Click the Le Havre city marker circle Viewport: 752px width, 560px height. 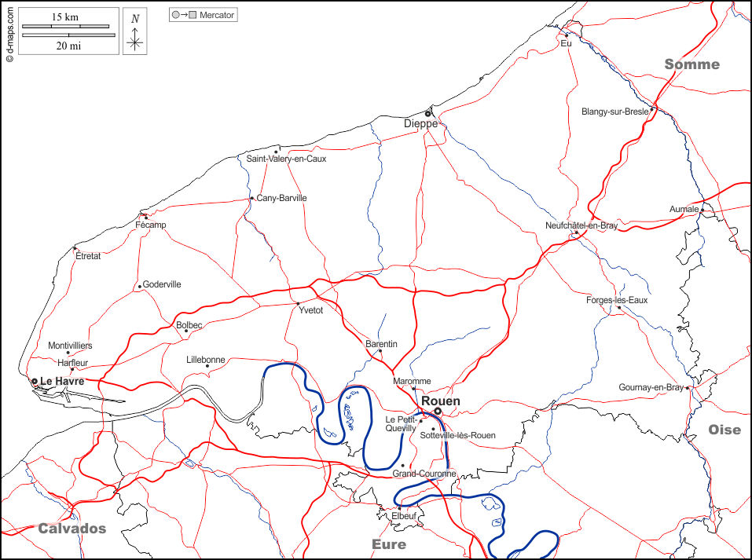point(35,382)
